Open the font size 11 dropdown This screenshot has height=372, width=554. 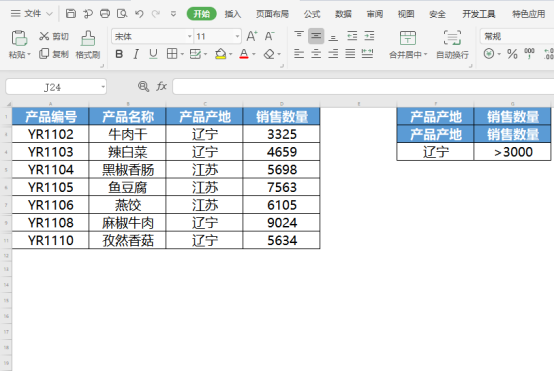237,36
